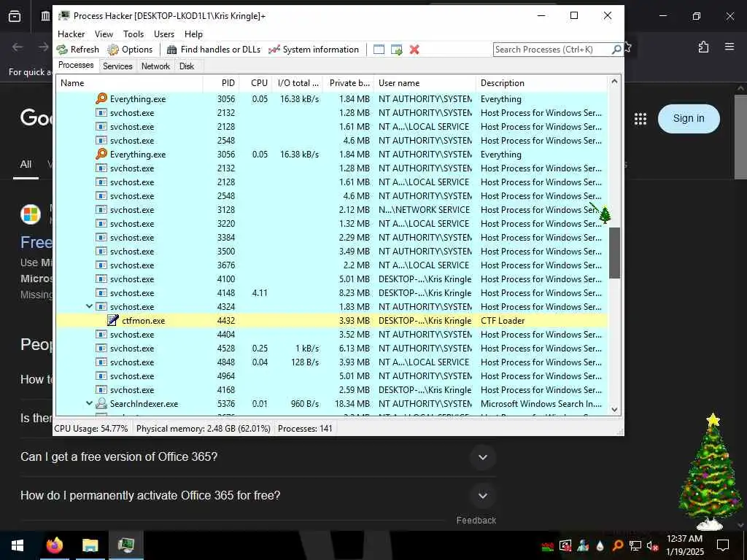Screen dimensions: 747x560
Task: Sort by the Private bytes column header
Action: coord(348,83)
